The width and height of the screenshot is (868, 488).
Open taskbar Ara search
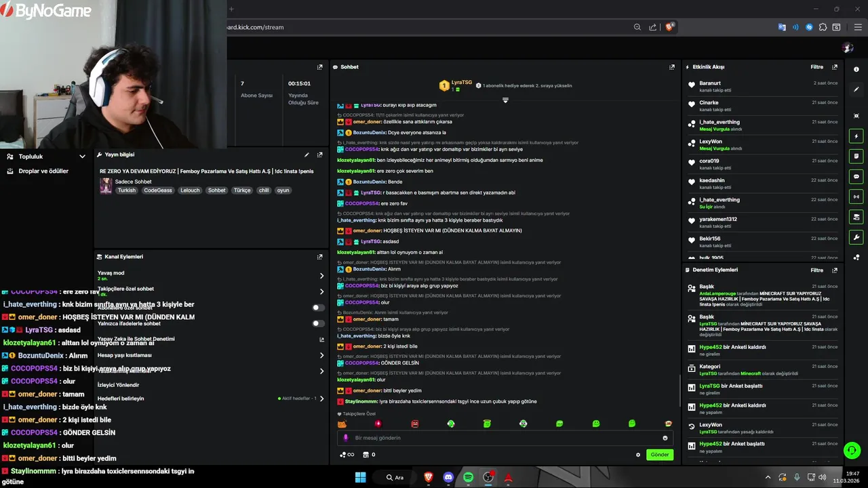395,477
